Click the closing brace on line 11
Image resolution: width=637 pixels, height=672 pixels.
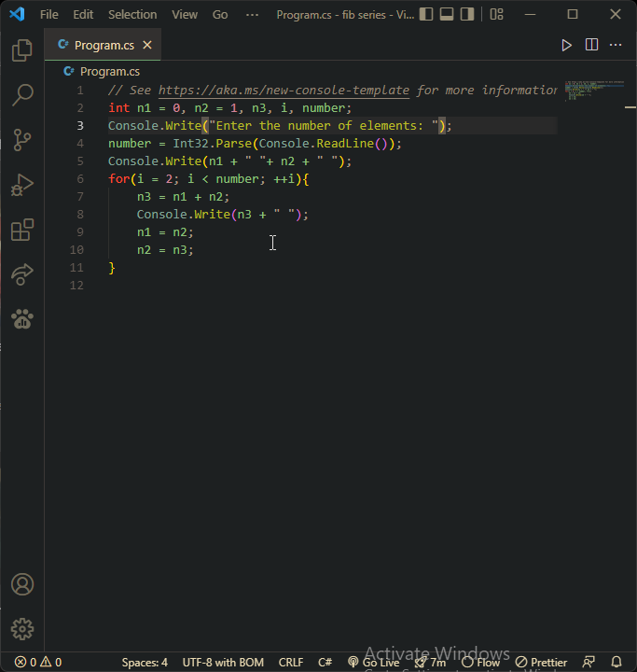click(x=112, y=268)
